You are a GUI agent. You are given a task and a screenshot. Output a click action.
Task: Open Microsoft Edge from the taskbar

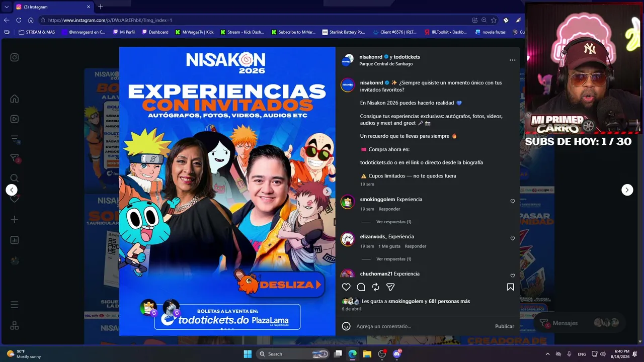(x=353, y=354)
